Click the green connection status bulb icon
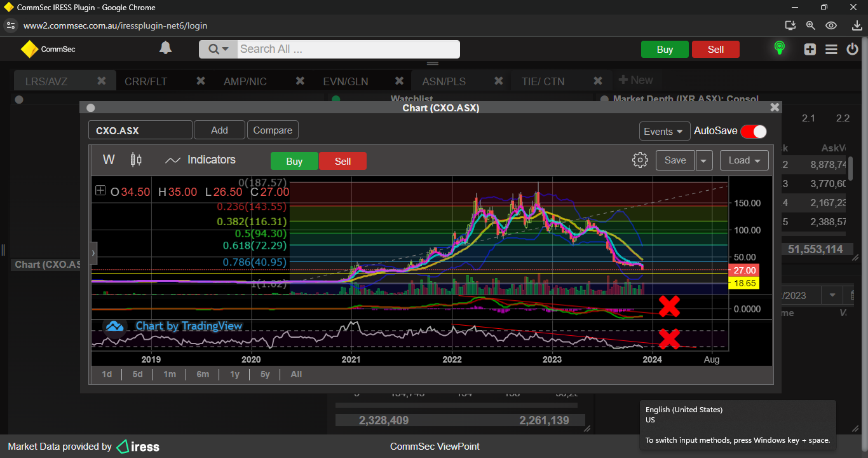Image resolution: width=868 pixels, height=458 pixels. pyautogui.click(x=779, y=48)
